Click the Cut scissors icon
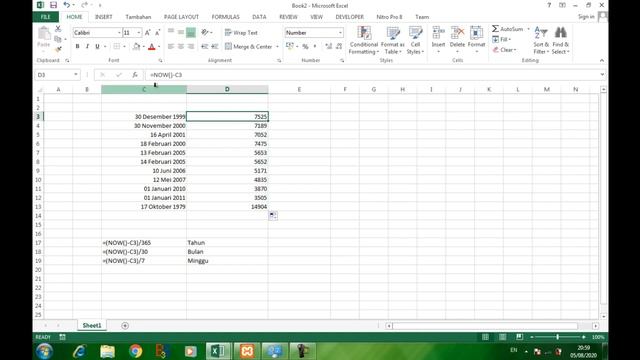Screen dimensions: 640x360 pyautogui.click(x=58, y=29)
